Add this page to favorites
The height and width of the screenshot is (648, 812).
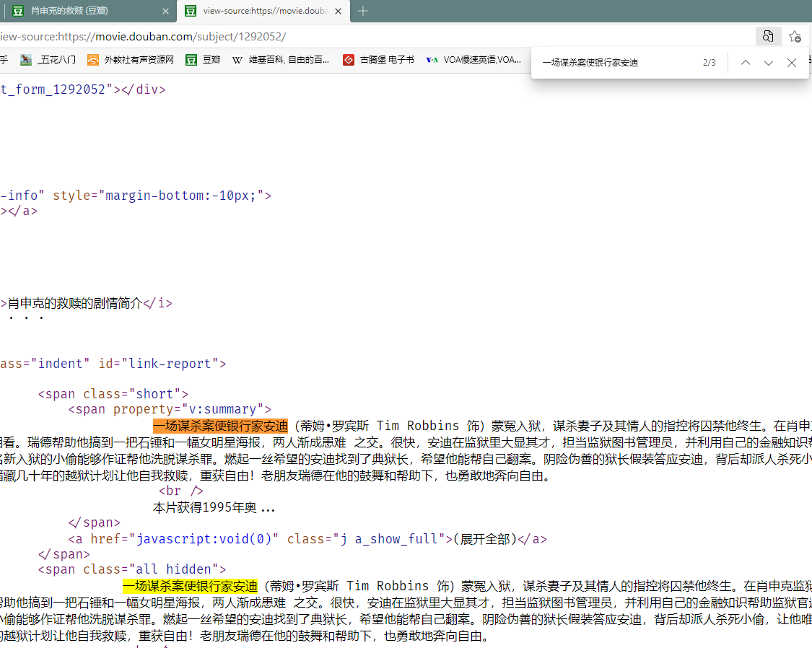(795, 36)
